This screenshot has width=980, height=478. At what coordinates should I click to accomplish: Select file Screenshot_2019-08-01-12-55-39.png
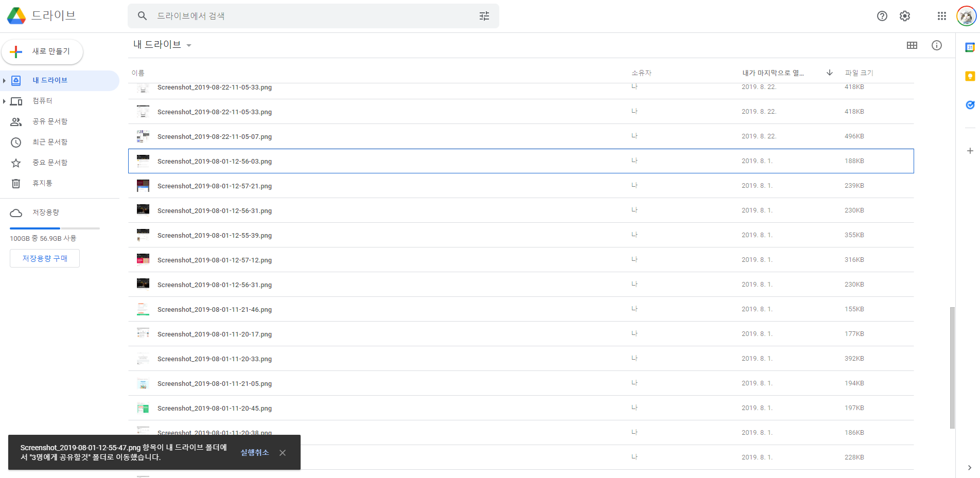[x=521, y=235]
